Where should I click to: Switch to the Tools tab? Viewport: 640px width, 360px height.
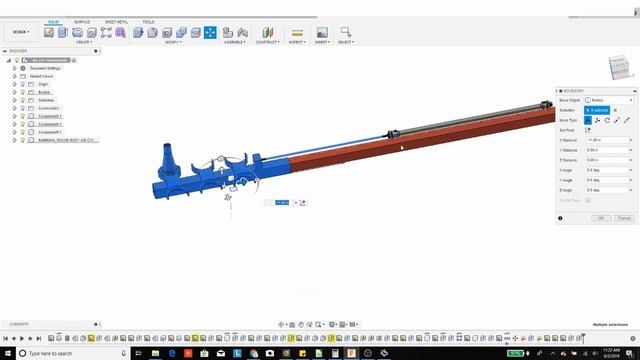pos(148,22)
